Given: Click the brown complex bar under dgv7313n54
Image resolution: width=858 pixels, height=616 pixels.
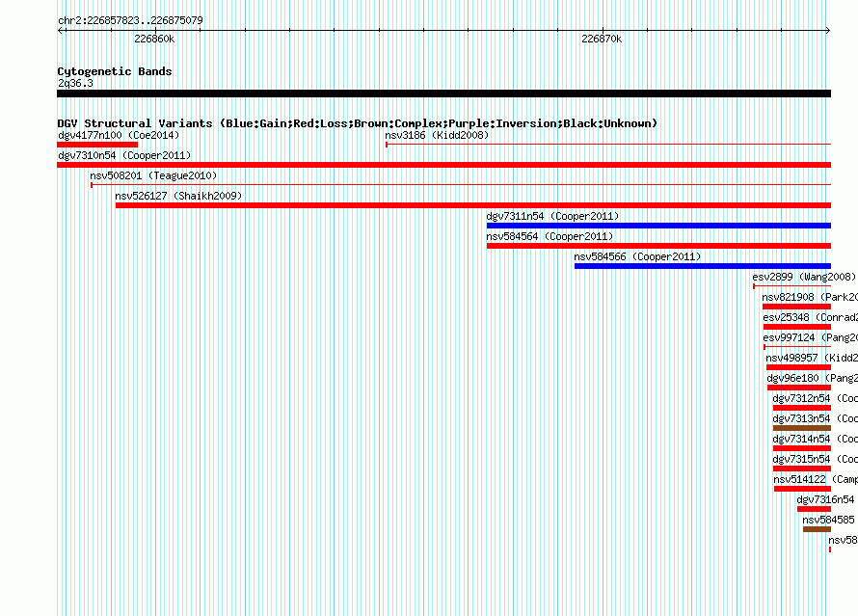Looking at the screenshot, I should coord(802,428).
